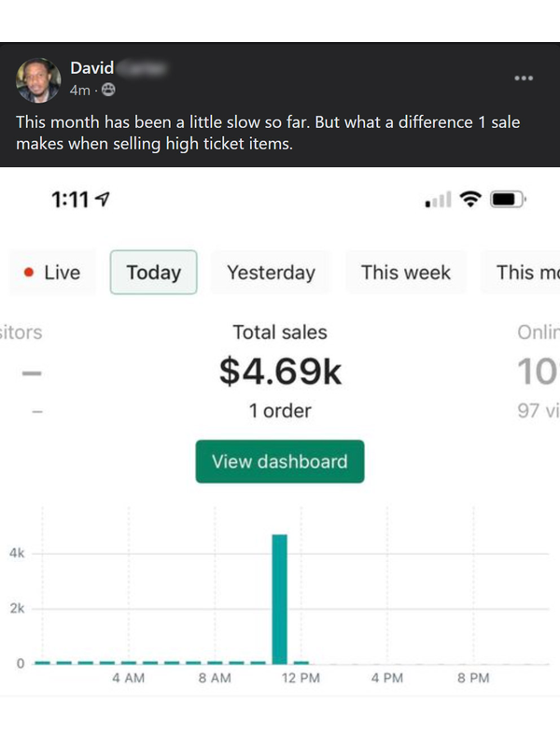The width and height of the screenshot is (560, 747).
Task: Open the Today time range selector
Action: [153, 272]
